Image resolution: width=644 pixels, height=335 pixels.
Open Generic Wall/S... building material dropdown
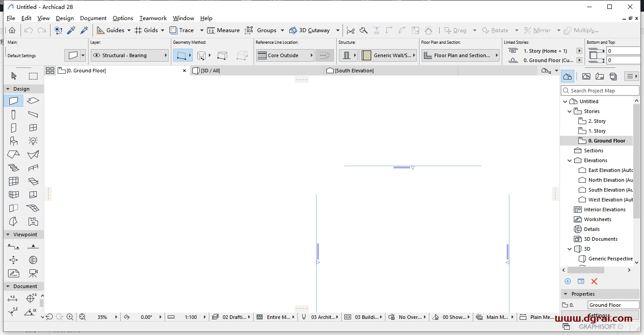pos(387,55)
